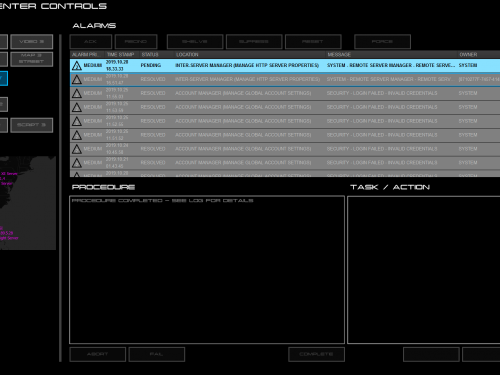
Task: Click MEDIUM priority in the pending alarm row
Action: [93, 65]
